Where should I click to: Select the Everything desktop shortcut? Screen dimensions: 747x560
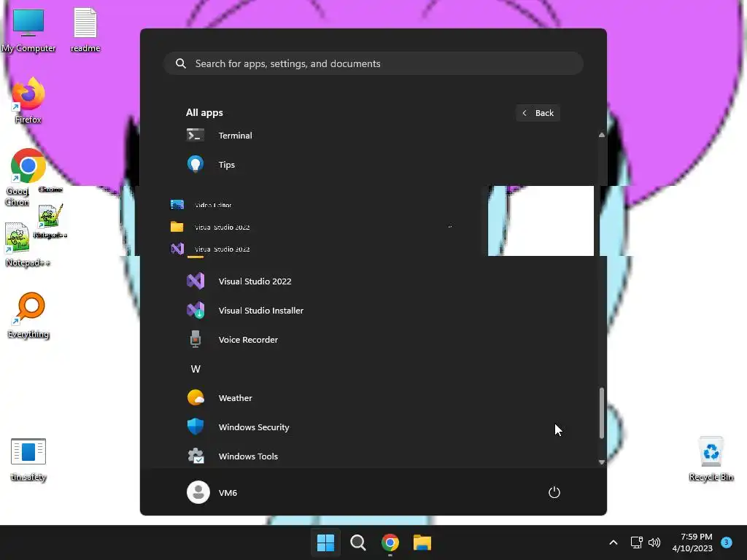click(28, 316)
